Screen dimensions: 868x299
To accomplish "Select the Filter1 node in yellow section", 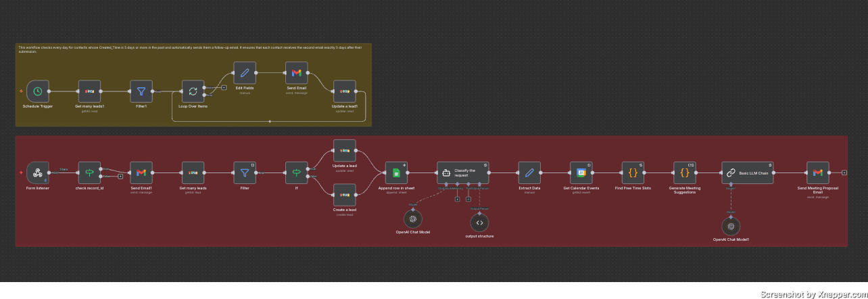I will [x=141, y=91].
